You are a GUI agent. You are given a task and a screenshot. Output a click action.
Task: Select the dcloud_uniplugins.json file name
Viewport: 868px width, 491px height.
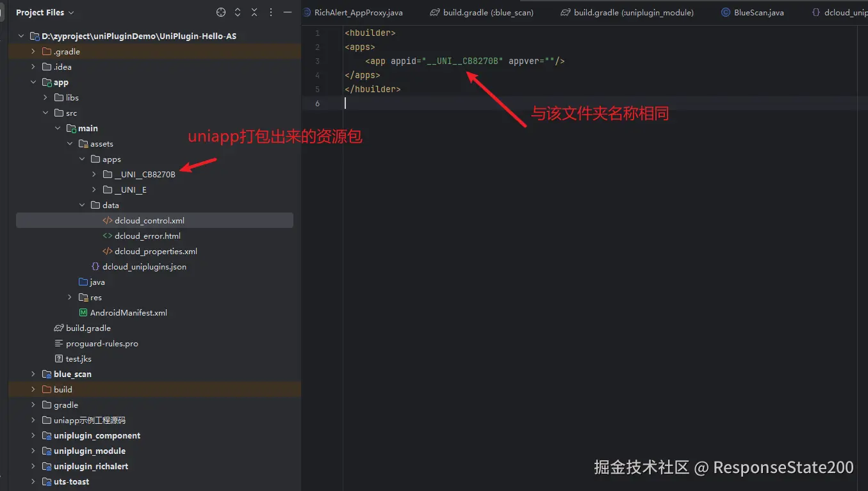pyautogui.click(x=145, y=266)
